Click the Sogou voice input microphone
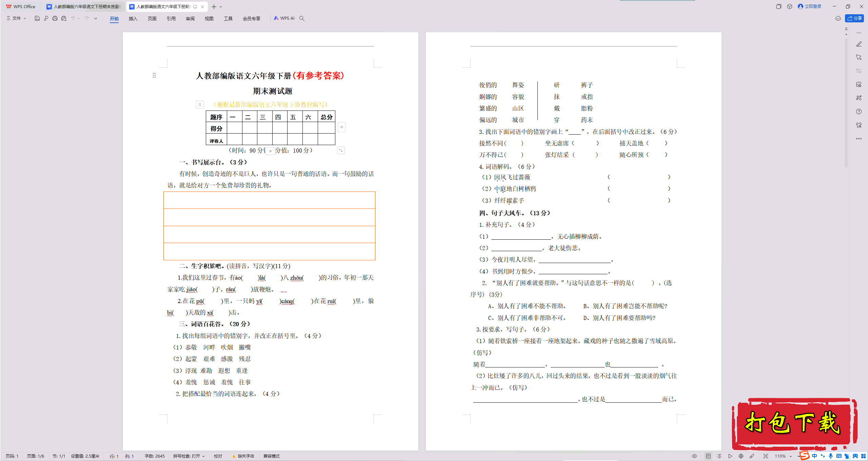The height and width of the screenshot is (461, 868). [x=831, y=456]
